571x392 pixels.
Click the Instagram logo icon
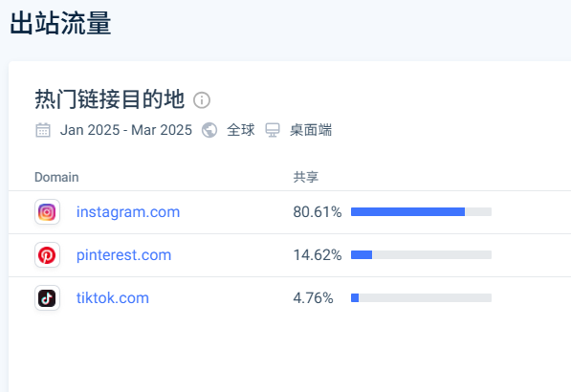(x=47, y=212)
